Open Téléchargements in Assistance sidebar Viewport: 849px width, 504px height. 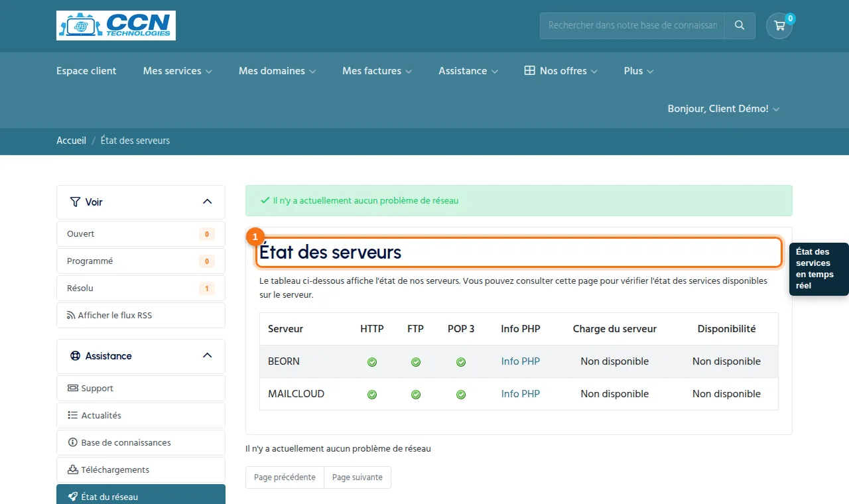(x=141, y=470)
